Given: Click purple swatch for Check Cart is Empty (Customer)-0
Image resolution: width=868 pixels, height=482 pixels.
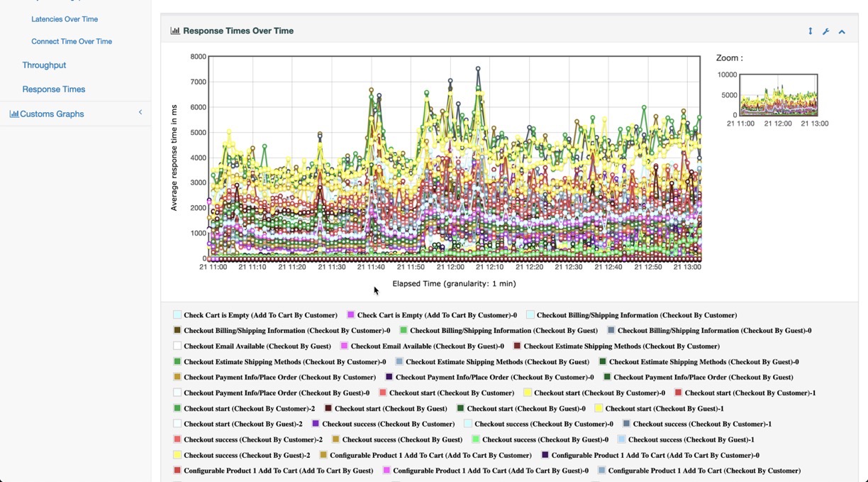Looking at the screenshot, I should pos(351,314).
